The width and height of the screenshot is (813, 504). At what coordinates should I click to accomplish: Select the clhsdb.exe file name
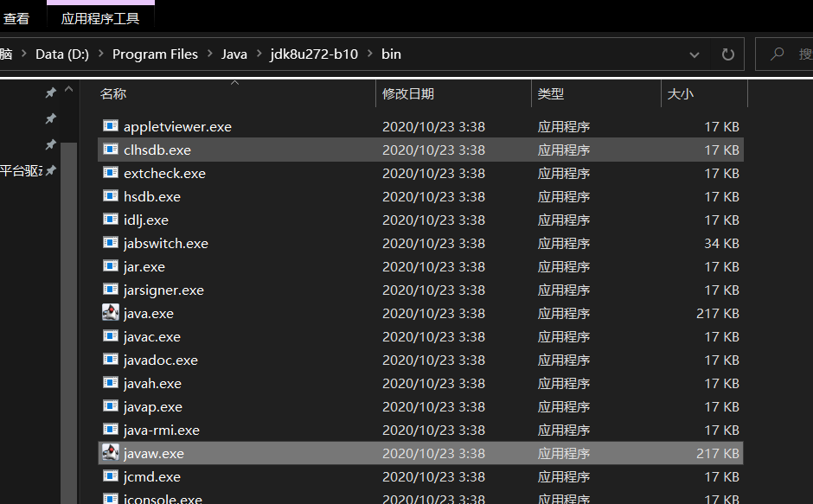click(x=157, y=150)
